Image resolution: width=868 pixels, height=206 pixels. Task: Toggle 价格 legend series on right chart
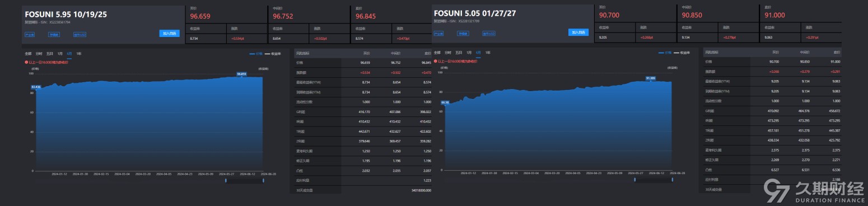[x=665, y=53]
